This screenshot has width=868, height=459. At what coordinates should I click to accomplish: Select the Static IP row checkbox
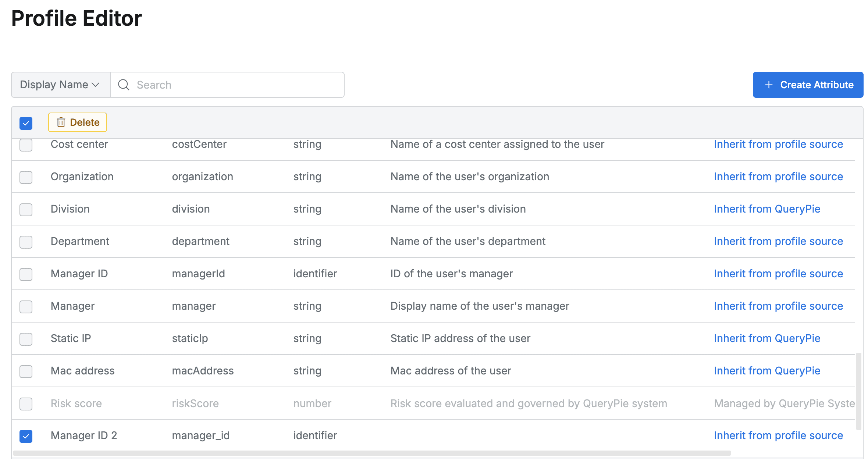click(26, 339)
